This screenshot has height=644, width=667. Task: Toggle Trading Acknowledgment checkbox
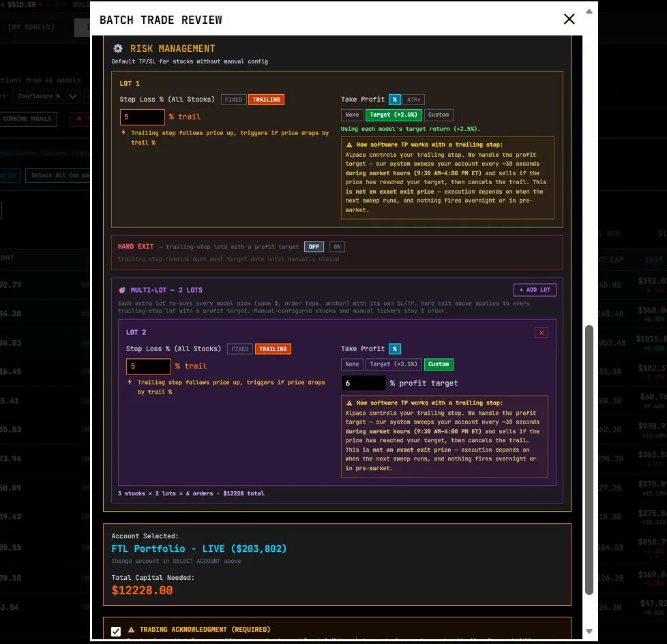[116, 631]
